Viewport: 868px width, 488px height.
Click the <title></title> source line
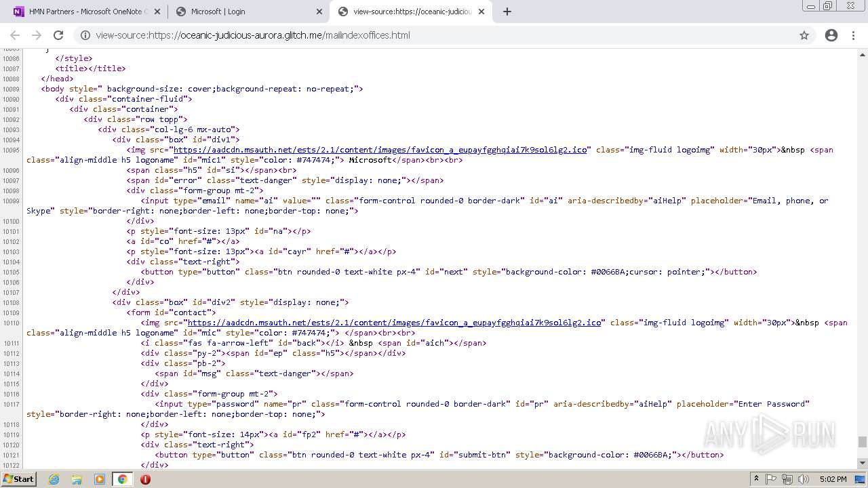[91, 68]
